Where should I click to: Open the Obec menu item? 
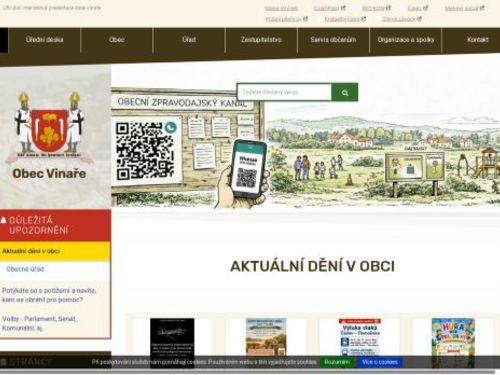tap(117, 40)
